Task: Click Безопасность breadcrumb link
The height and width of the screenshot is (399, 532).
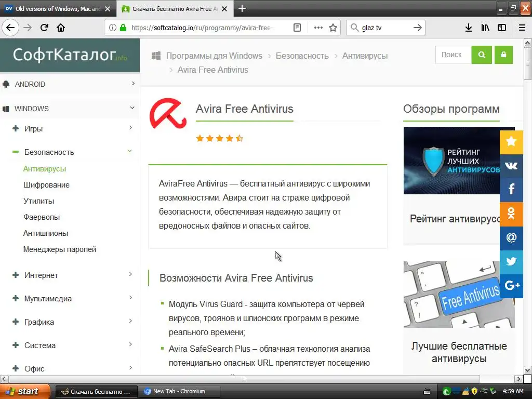Action: 302,56
